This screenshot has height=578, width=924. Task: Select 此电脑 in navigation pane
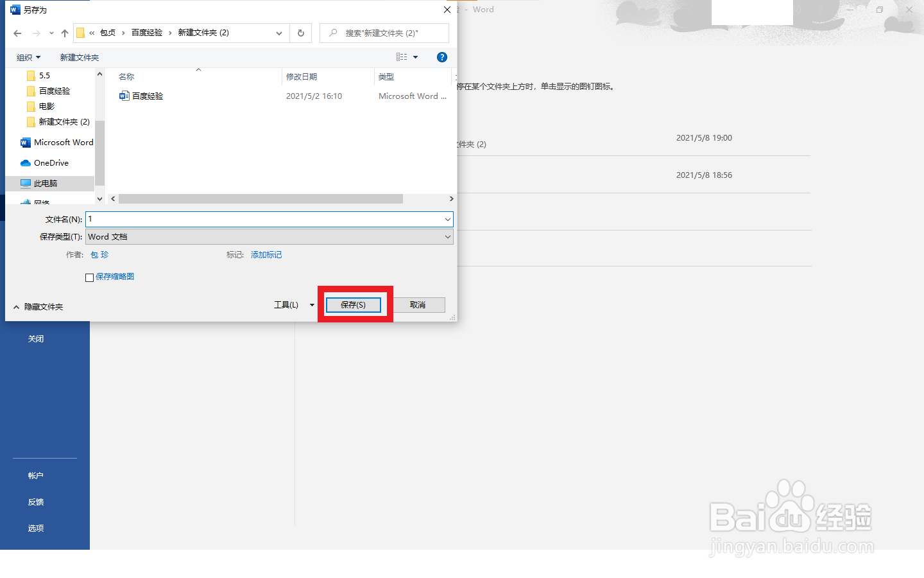coord(50,184)
